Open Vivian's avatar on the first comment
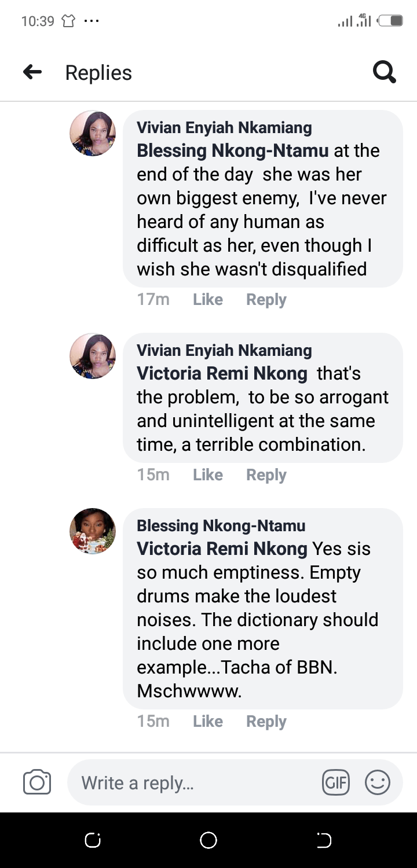This screenshot has height=868, width=417. tap(93, 134)
